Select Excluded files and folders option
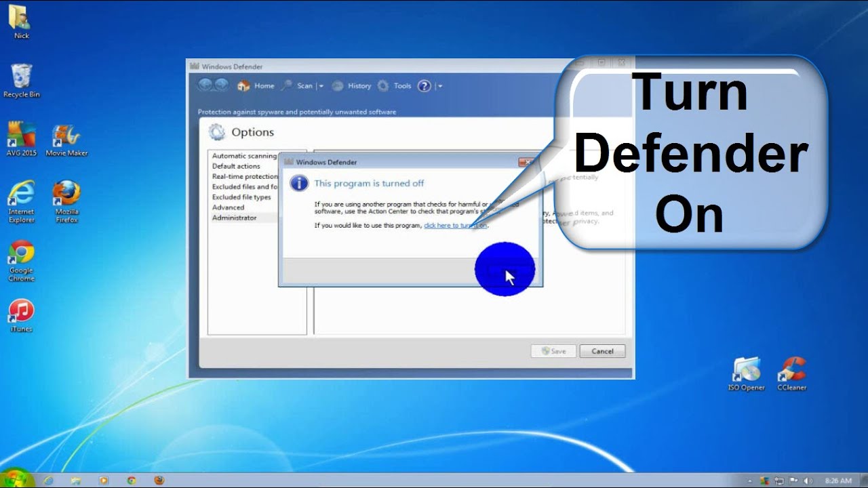The width and height of the screenshot is (868, 488). 245,186
